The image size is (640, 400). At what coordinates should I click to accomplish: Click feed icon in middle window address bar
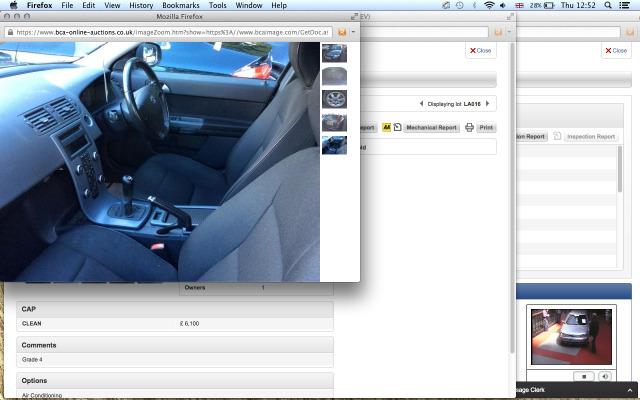tap(498, 32)
